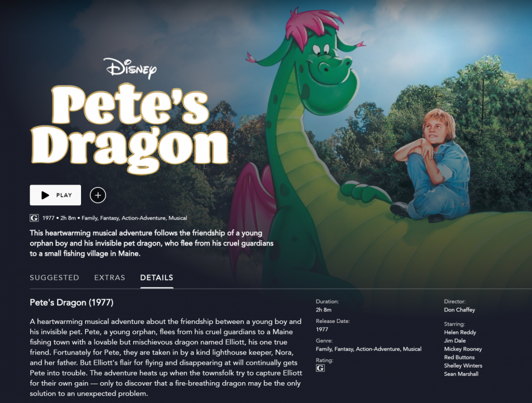Add Pete's Dragon to watchlist with plus icon
The height and width of the screenshot is (403, 532).
pos(98,195)
